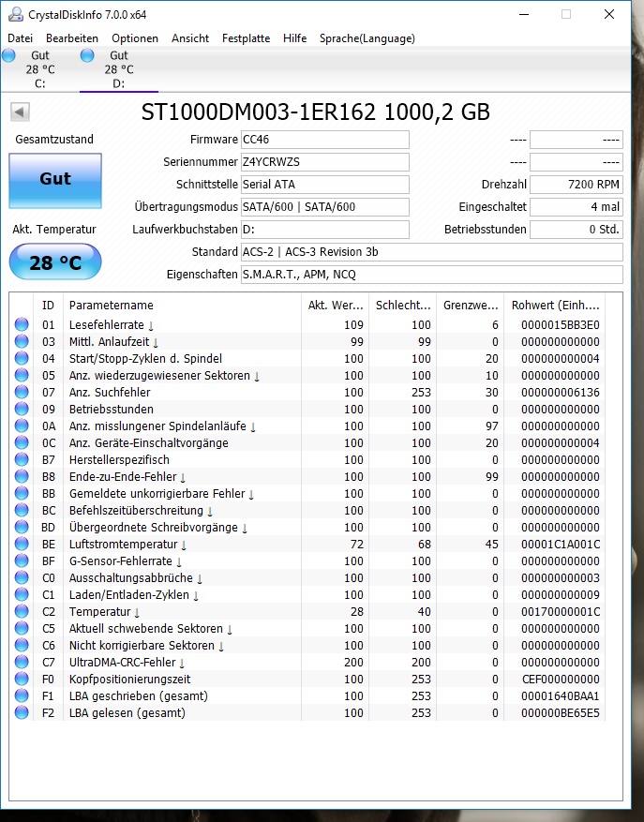Image resolution: width=644 pixels, height=822 pixels.
Task: Click status orb for UltraDMA-CRC-Fehler row
Action: tap(22, 662)
